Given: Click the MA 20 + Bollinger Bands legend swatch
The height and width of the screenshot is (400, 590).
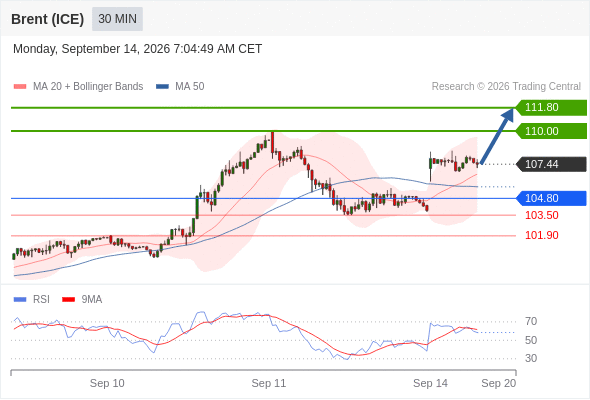Looking at the screenshot, I should [x=20, y=87].
